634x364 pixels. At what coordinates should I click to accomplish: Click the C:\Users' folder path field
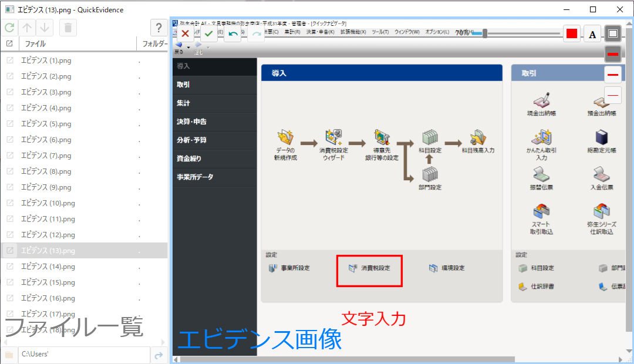click(x=84, y=355)
